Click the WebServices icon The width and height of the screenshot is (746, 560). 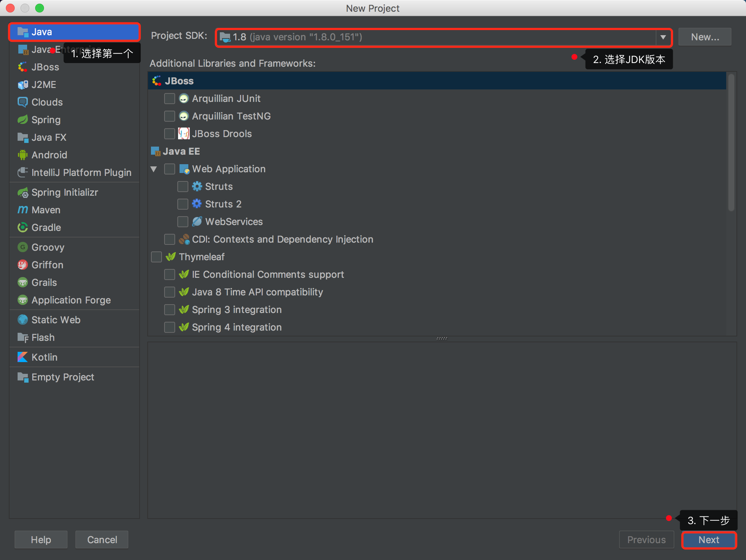tap(197, 221)
